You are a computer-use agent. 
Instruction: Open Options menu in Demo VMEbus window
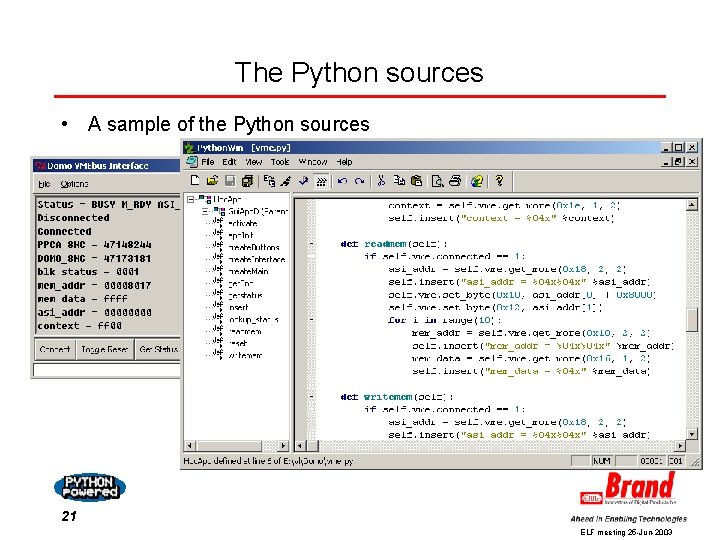click(x=74, y=184)
